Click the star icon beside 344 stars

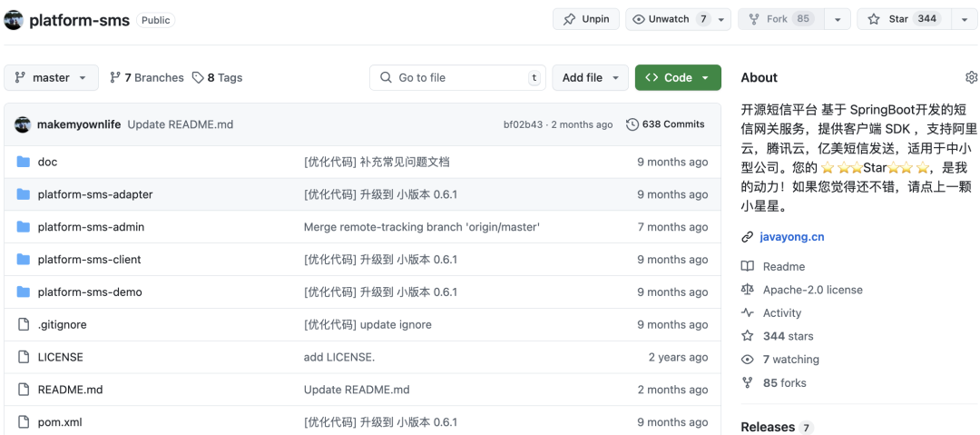(747, 336)
